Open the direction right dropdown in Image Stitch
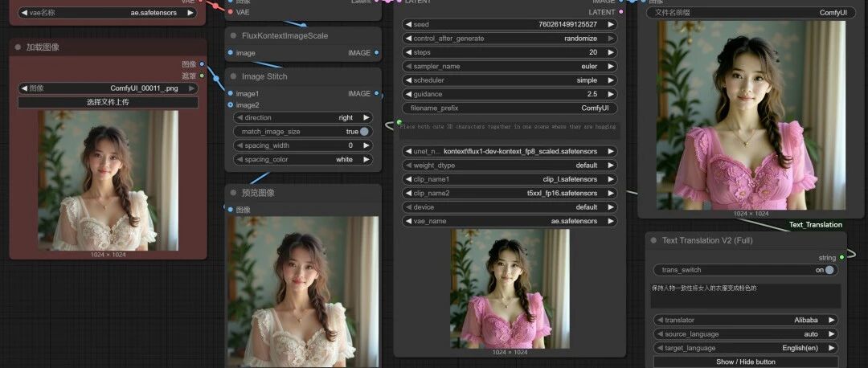868x368 pixels. pyautogui.click(x=303, y=117)
